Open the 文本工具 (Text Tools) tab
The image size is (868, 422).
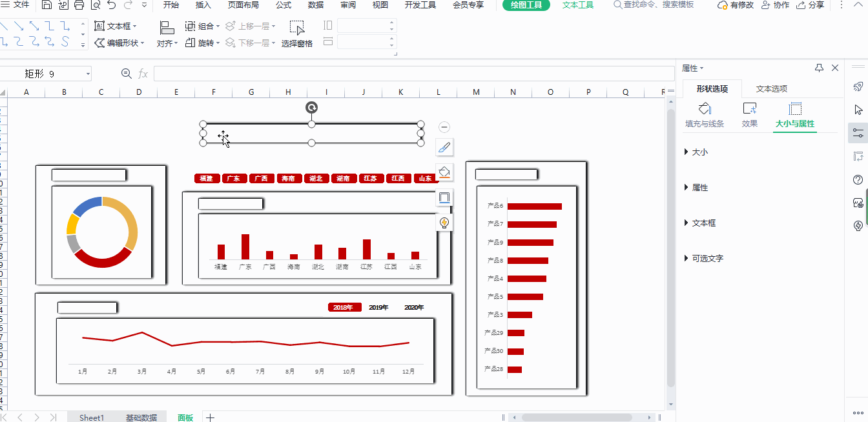point(578,5)
